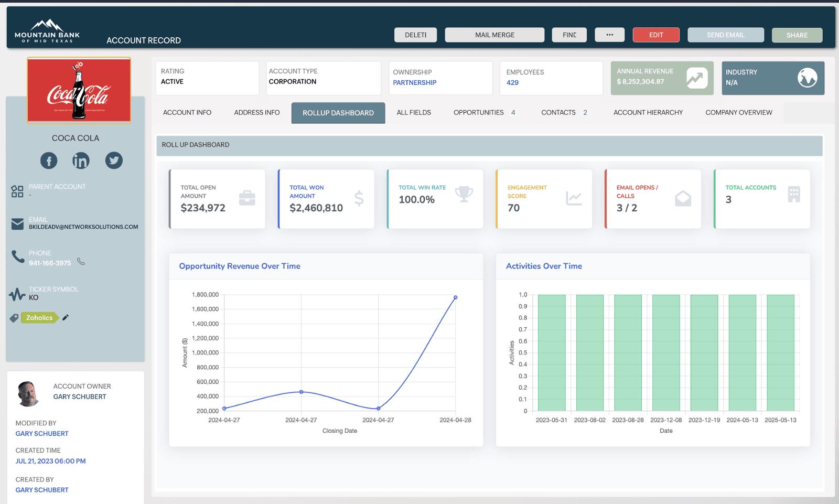Click the trophy icon in Total Win Rate
The image size is (839, 504).
[464, 194]
